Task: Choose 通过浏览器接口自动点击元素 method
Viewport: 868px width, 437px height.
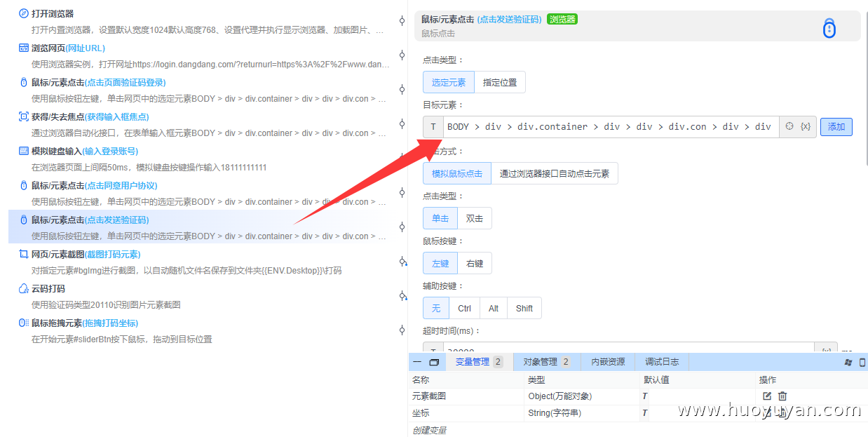Action: [x=555, y=173]
